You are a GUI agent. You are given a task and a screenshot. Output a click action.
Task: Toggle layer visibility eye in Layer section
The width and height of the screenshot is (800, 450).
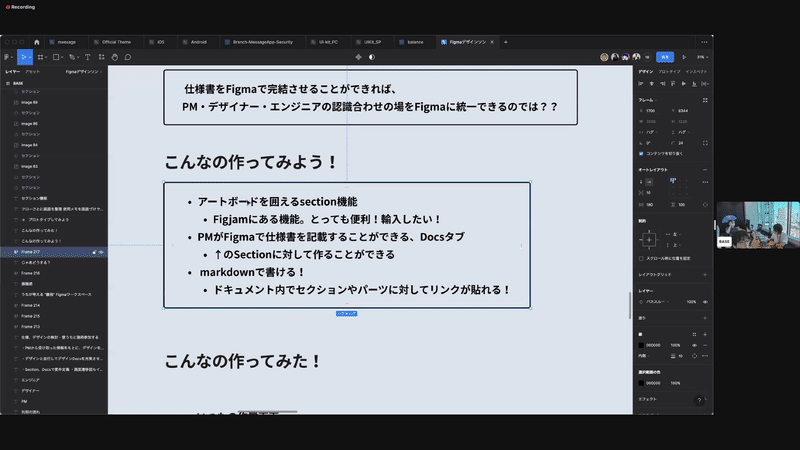pyautogui.click(x=705, y=302)
